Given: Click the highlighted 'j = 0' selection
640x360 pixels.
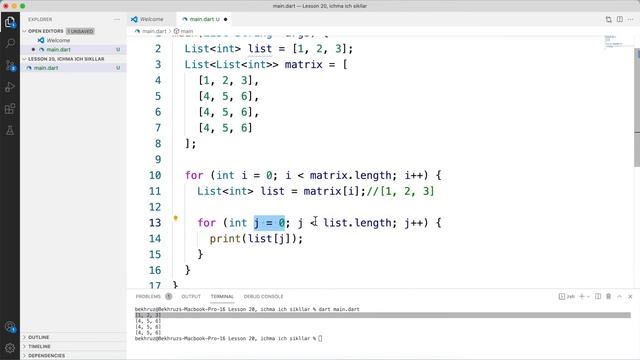Looking at the screenshot, I should pos(269,223).
